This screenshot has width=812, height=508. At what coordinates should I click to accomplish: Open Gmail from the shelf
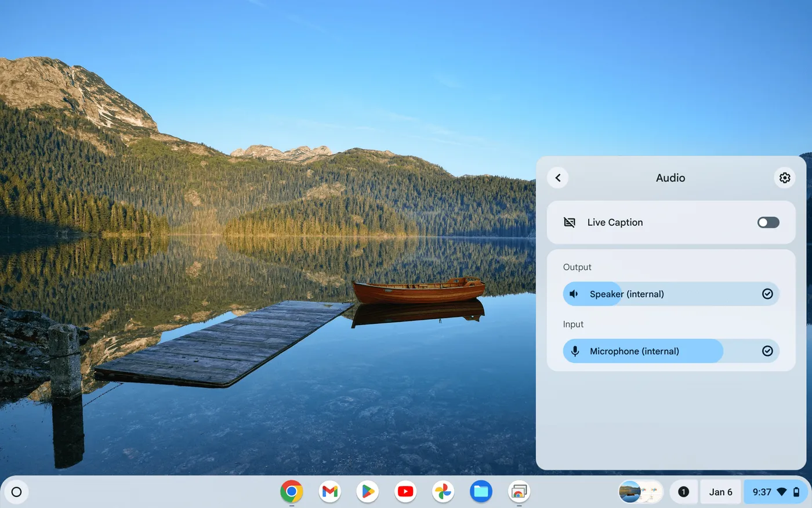pos(329,492)
